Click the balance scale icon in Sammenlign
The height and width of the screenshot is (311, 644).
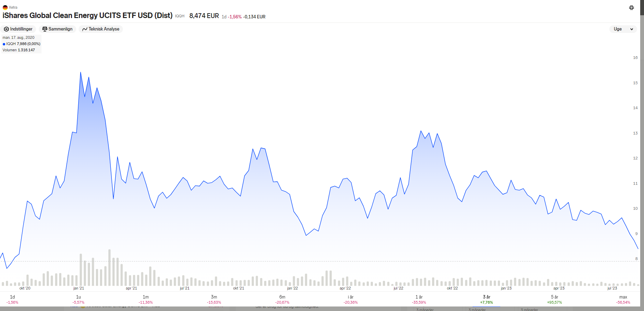(45, 29)
